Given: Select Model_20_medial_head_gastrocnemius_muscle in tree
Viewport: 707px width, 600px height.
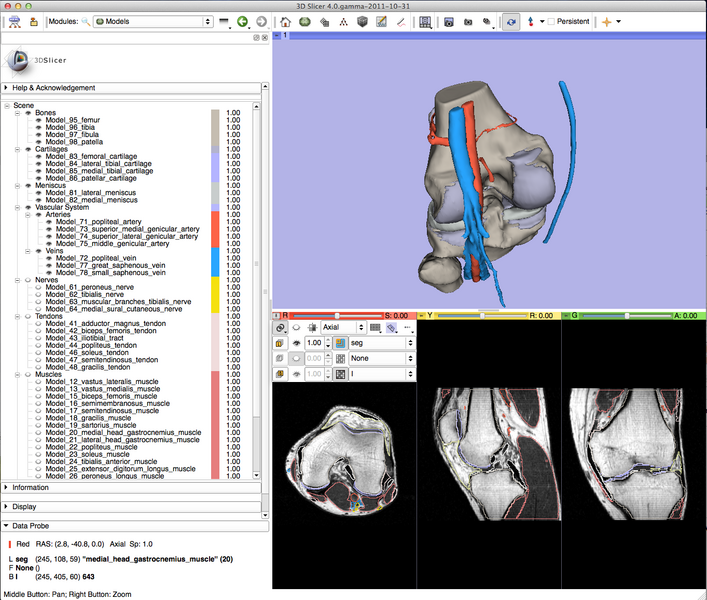Looking at the screenshot, I should click(120, 432).
